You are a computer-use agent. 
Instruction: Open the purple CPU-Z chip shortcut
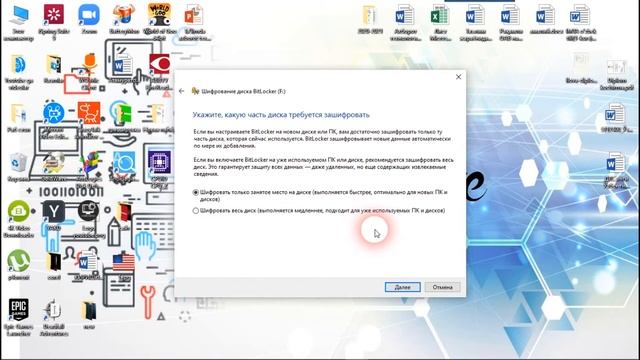pyautogui.click(x=159, y=162)
